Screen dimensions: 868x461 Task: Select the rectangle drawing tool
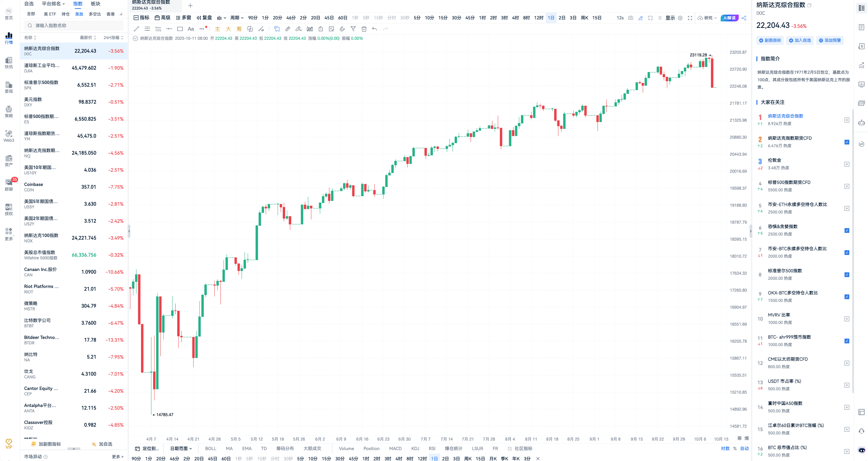tap(180, 29)
